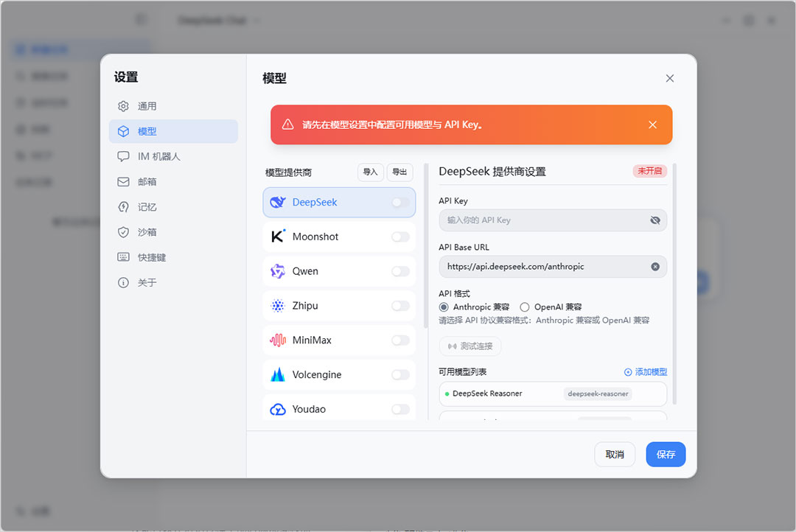Click the Volcengine provider icon

point(279,374)
